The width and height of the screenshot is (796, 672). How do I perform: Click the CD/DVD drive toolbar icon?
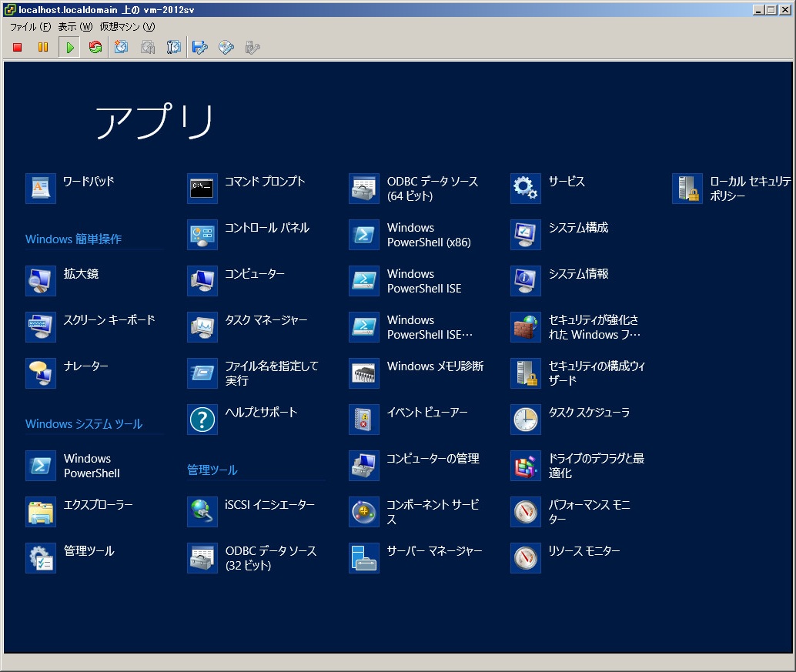(x=226, y=47)
